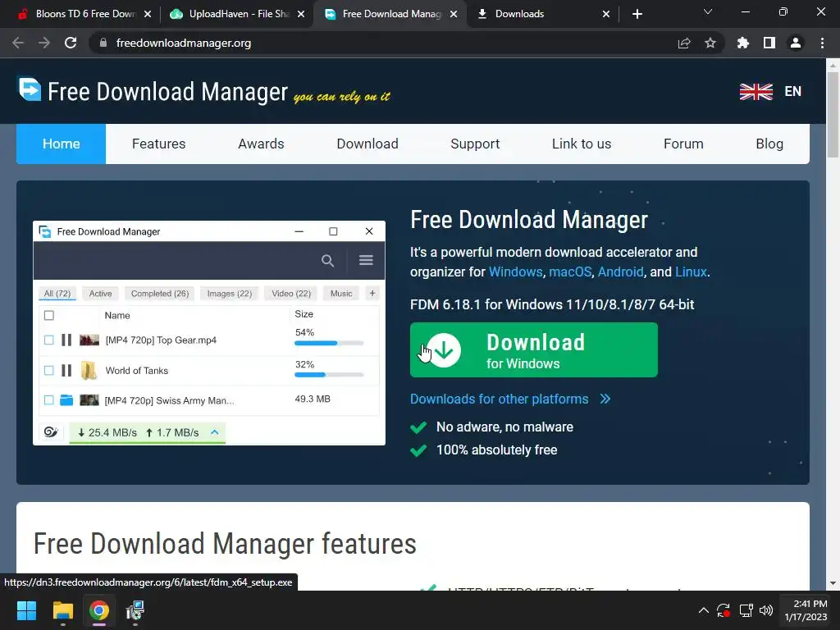
Task: Click the UK flag language icon
Action: (x=756, y=92)
